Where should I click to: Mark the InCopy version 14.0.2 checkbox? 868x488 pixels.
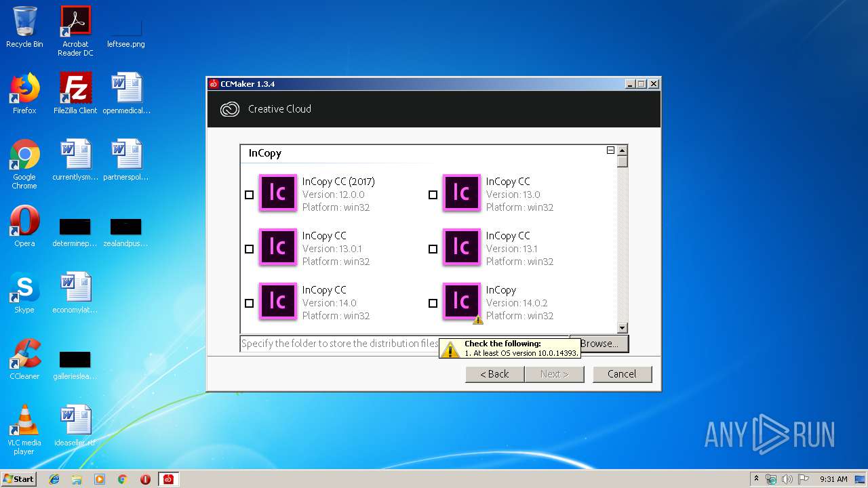pyautogui.click(x=433, y=303)
